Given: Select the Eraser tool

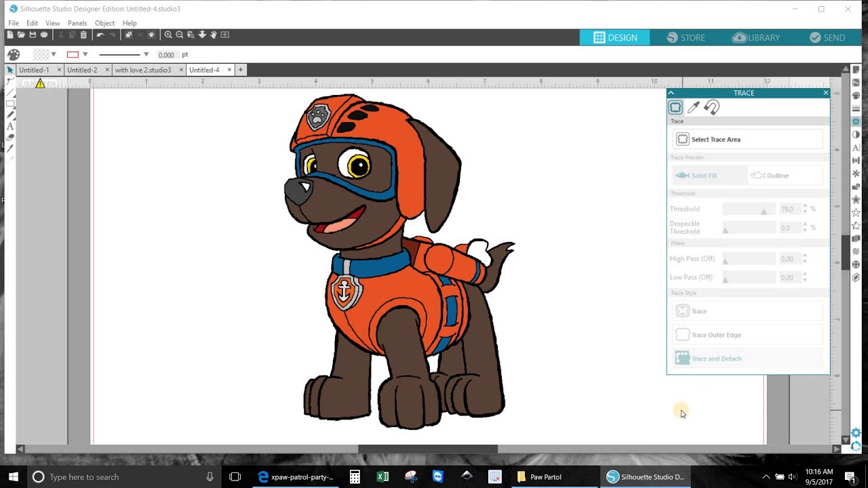Looking at the screenshot, I should coord(10,138).
